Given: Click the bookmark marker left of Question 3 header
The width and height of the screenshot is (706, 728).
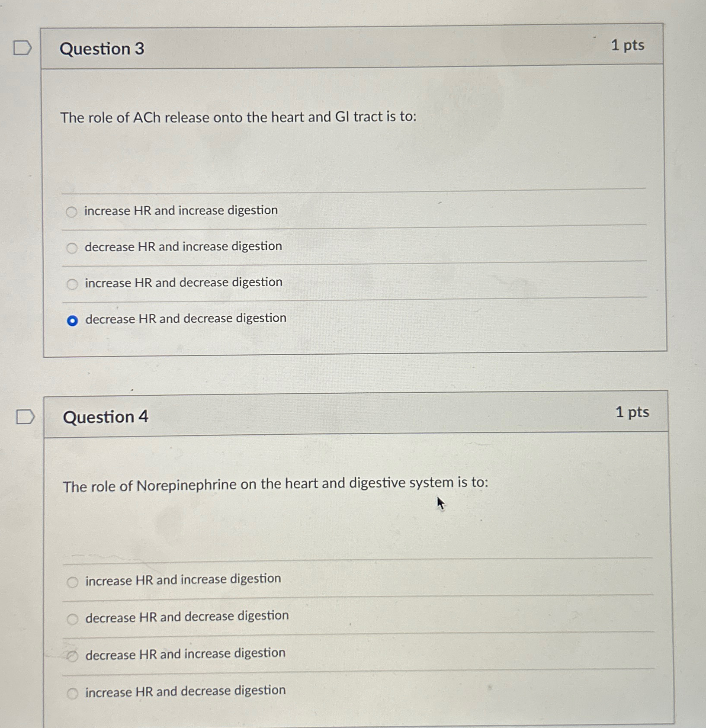Looking at the screenshot, I should coord(23,48).
